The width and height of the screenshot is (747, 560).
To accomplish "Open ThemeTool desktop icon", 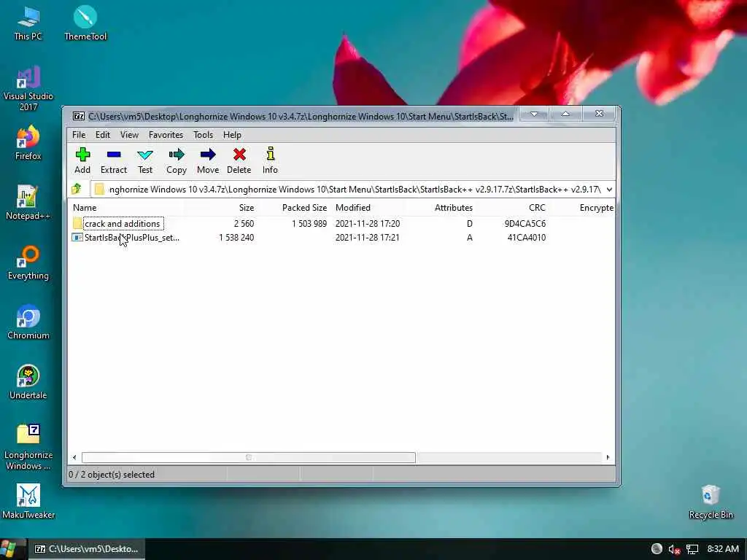I will click(x=85, y=23).
